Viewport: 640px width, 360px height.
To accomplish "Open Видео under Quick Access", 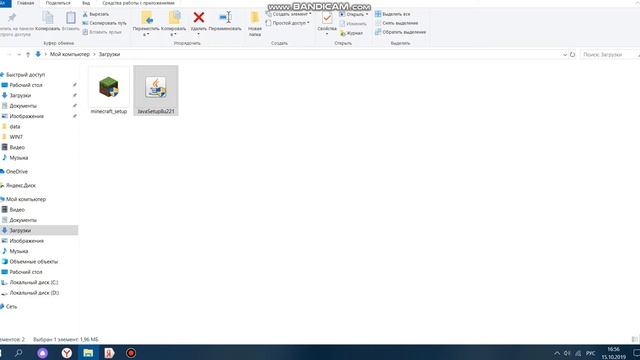I will tap(17, 147).
